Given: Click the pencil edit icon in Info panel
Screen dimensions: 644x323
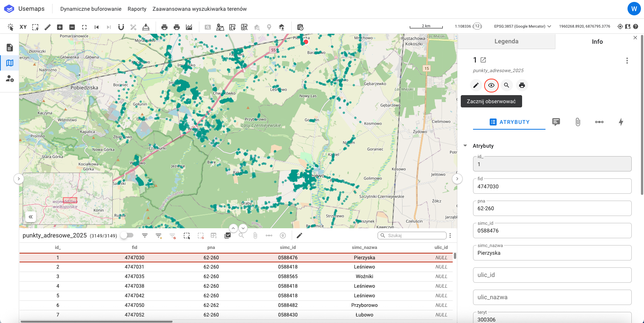Looking at the screenshot, I should tap(476, 85).
